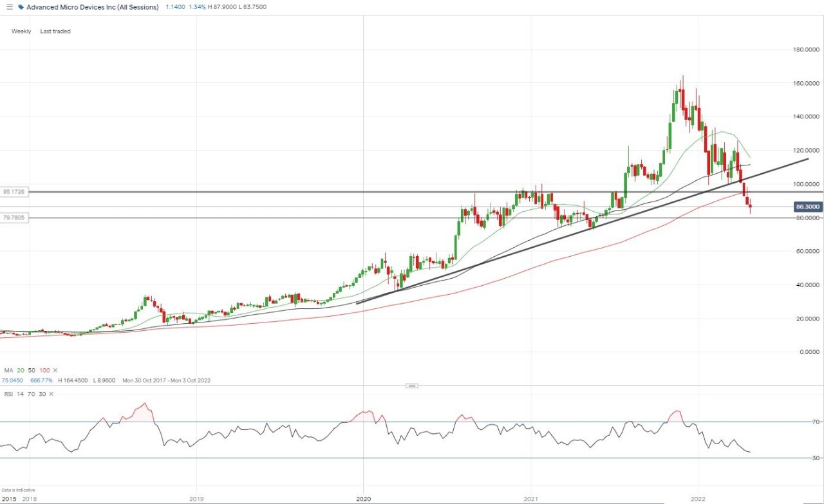The height and width of the screenshot is (504, 824).
Task: Click the L 83.7500 low value
Action: click(x=252, y=7)
